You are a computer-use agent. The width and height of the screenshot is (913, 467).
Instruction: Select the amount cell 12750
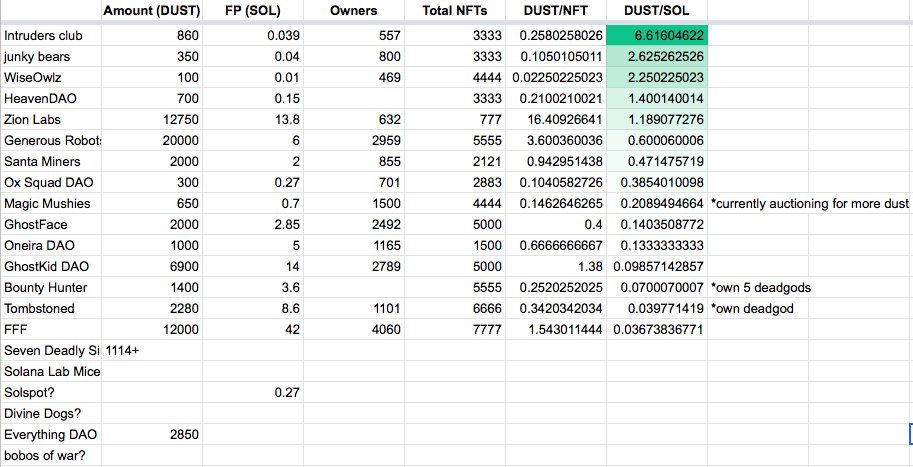pyautogui.click(x=152, y=119)
